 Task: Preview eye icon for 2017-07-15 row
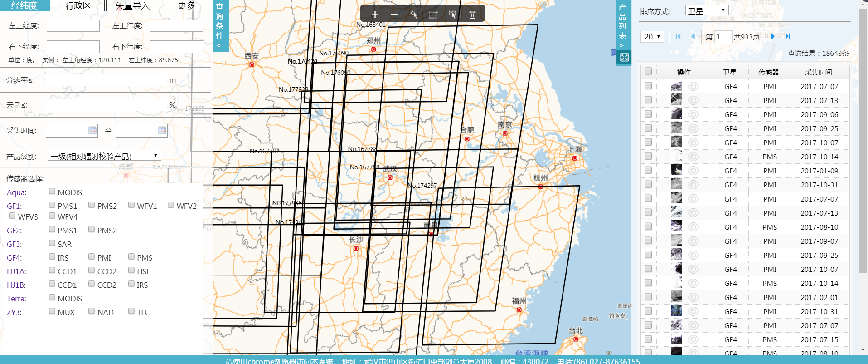coord(693,339)
